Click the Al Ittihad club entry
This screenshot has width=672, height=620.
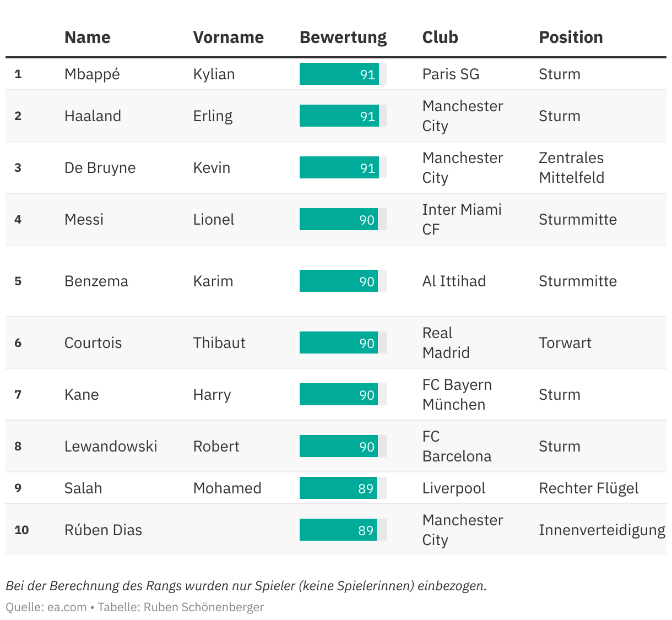[454, 281]
